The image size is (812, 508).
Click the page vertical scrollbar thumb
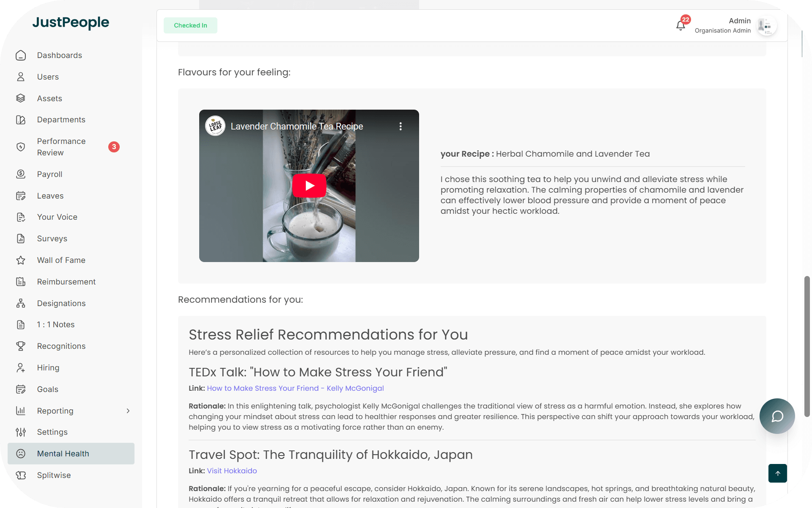coord(807,346)
